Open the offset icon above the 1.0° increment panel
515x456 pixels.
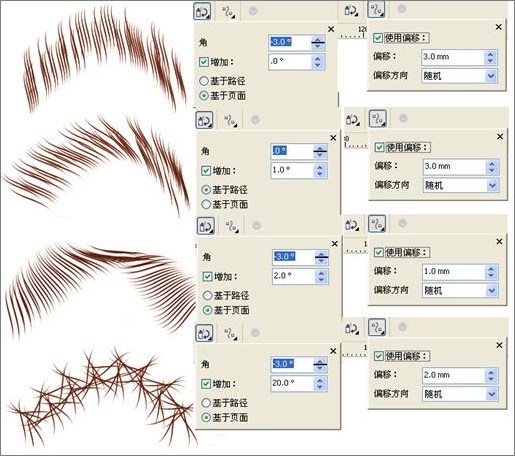230,121
